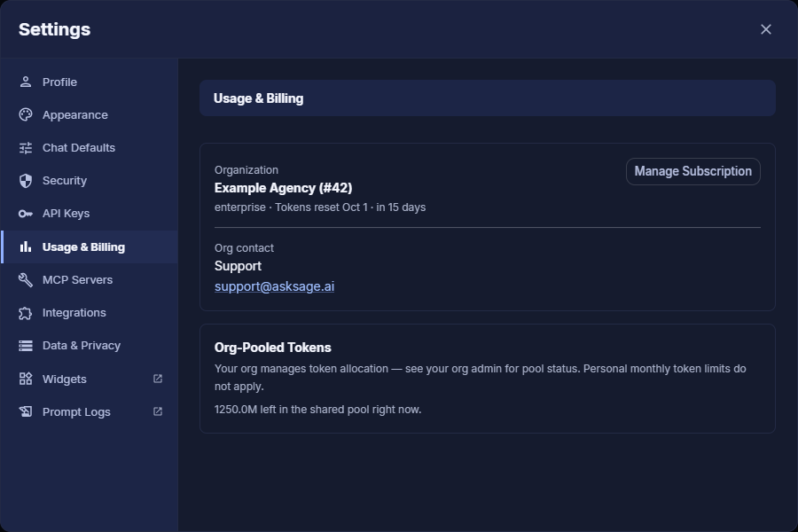Click the Manage Subscription button

click(x=692, y=171)
